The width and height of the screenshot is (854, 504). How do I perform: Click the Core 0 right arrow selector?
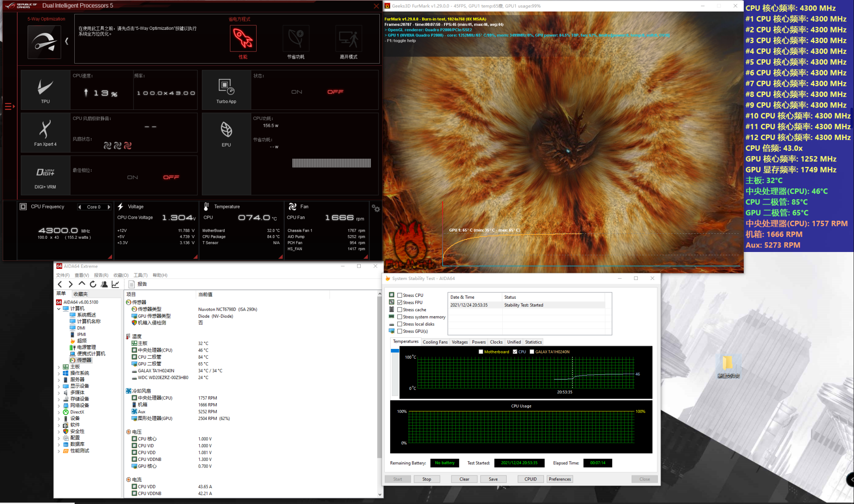109,207
